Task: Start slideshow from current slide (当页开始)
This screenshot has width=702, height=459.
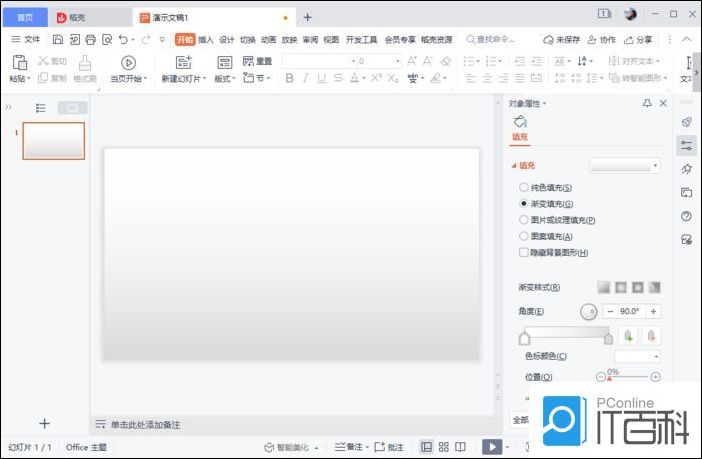Action: [128, 62]
